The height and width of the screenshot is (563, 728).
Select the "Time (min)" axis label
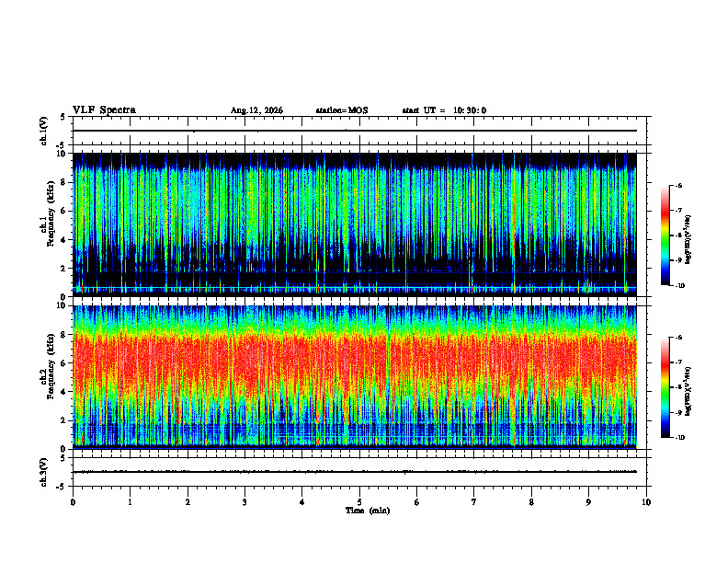368,511
